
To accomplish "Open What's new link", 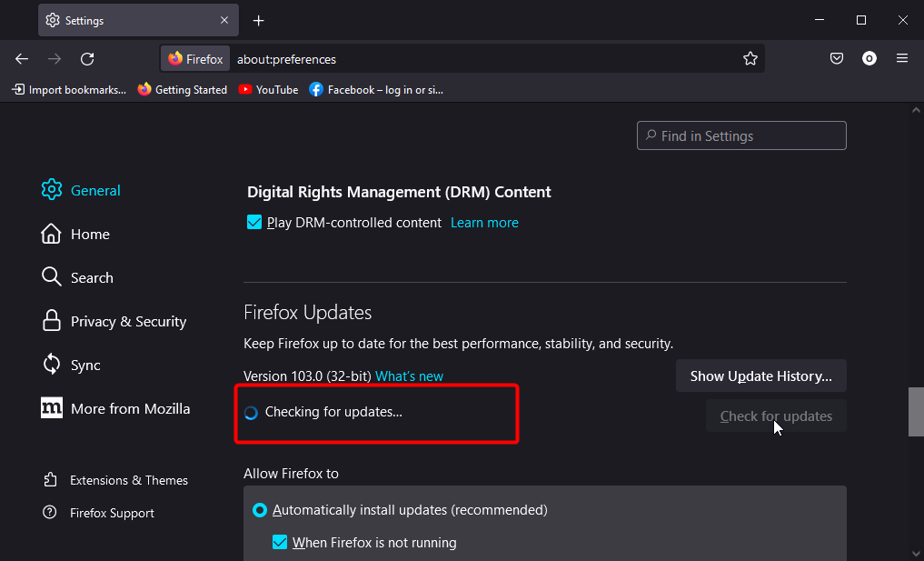I will (x=409, y=376).
